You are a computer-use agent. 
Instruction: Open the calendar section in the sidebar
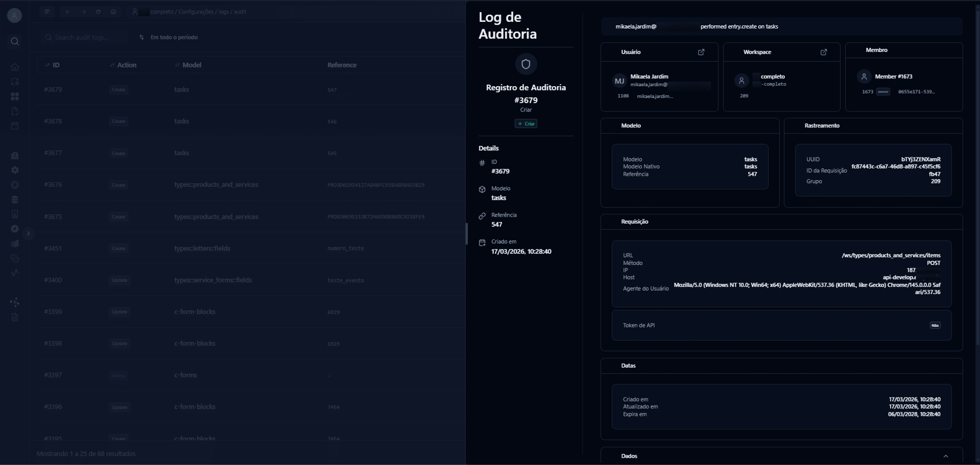[15, 126]
